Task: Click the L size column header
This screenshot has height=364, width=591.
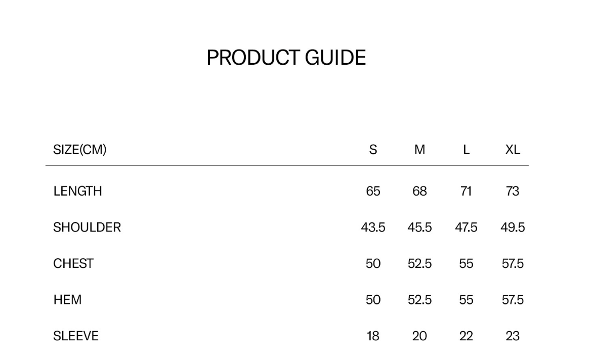Action: point(466,150)
